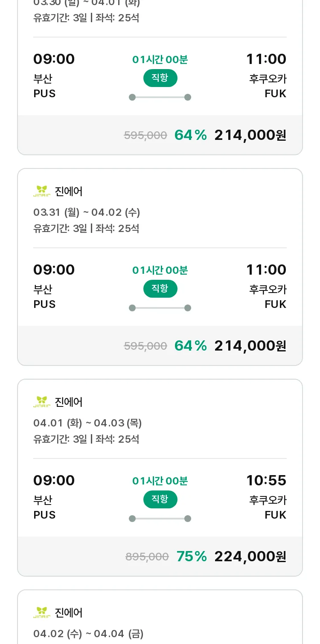Tap 직항 badge on top flight card
Image resolution: width=320 pixels, height=644 pixels.
click(160, 78)
